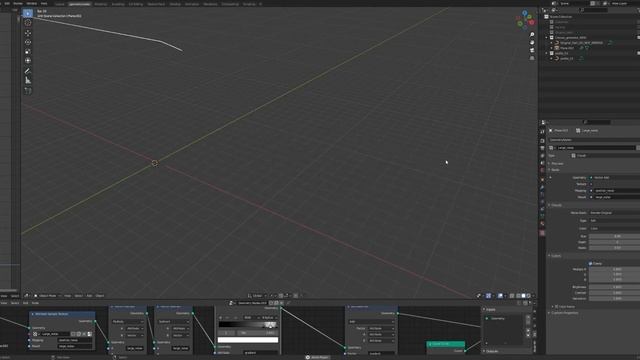
Task: Open the Noise Basis dropdown
Action: [x=614, y=213]
